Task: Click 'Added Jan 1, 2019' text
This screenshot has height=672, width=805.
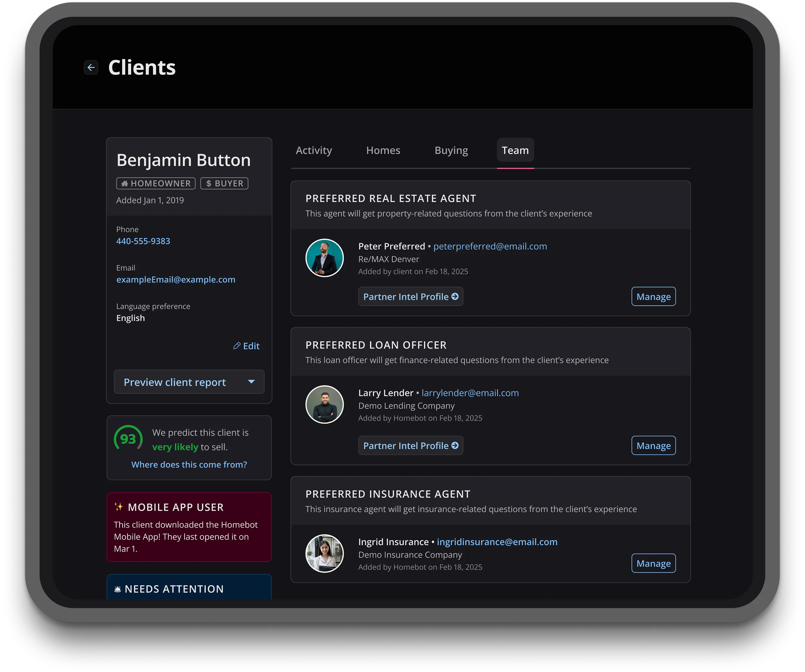Action: pos(150,200)
